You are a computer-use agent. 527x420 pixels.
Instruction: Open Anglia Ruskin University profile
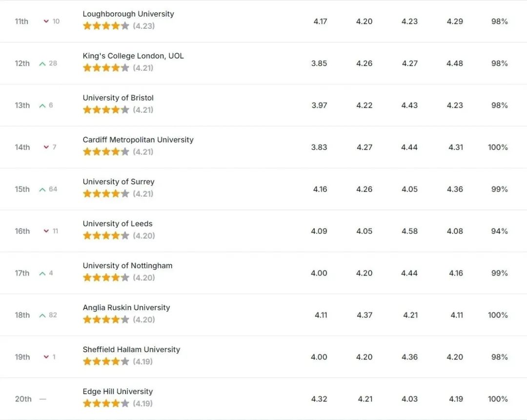pyautogui.click(x=126, y=308)
